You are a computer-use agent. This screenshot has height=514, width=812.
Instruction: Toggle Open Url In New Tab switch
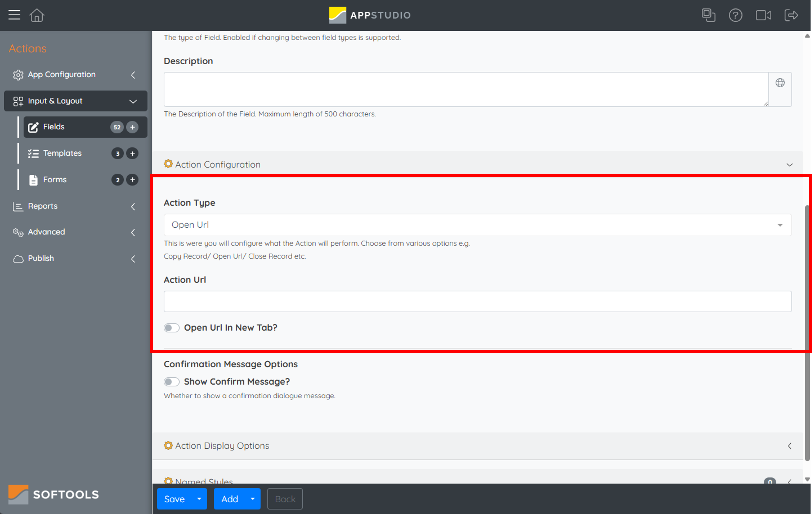coord(172,328)
